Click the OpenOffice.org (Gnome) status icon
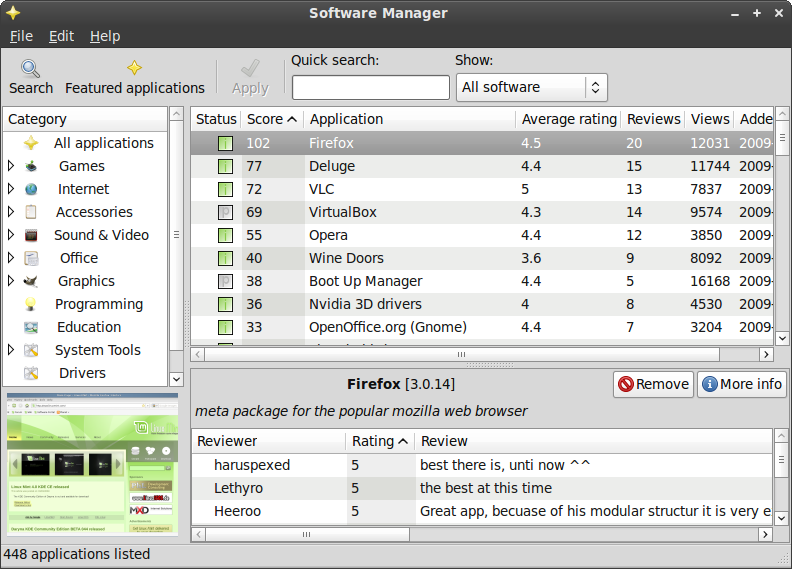 [x=225, y=327]
